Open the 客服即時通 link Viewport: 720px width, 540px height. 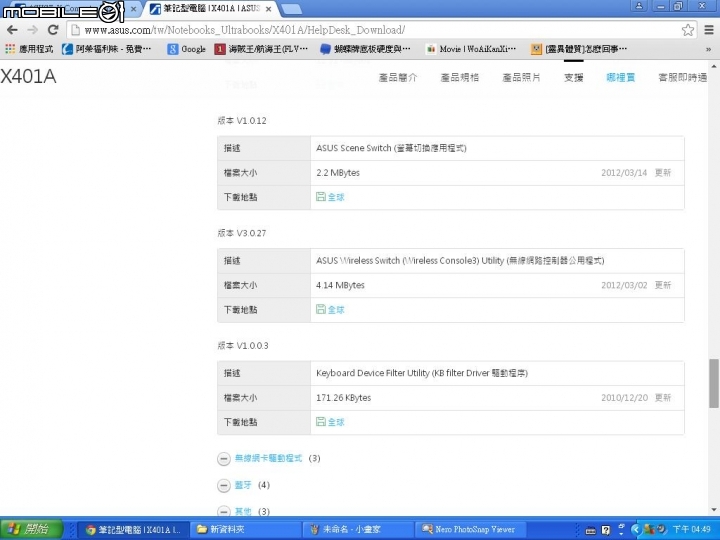point(683,77)
